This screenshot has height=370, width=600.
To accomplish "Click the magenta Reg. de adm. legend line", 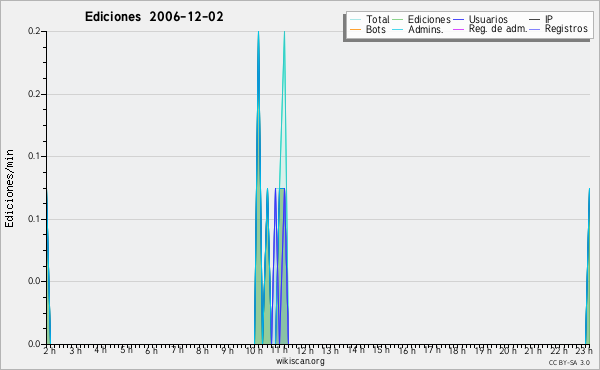I will click(458, 29).
